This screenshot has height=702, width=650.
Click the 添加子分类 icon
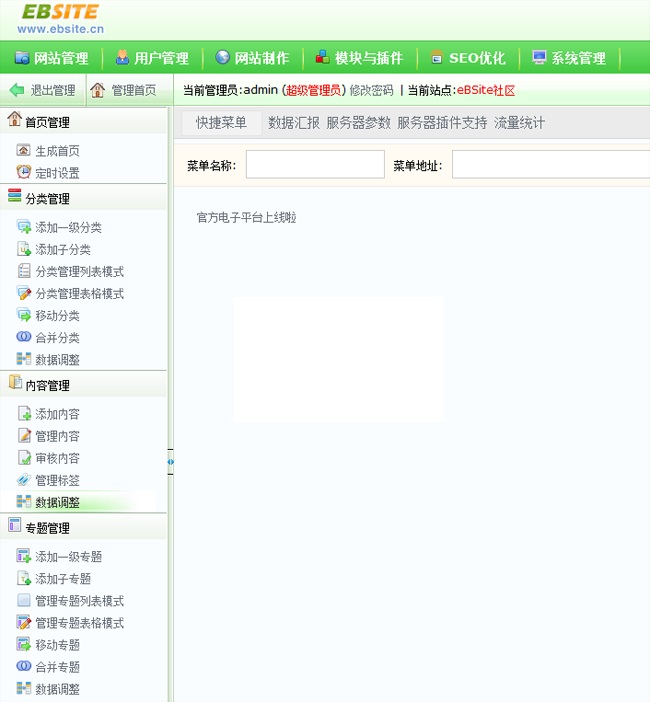[x=23, y=248]
